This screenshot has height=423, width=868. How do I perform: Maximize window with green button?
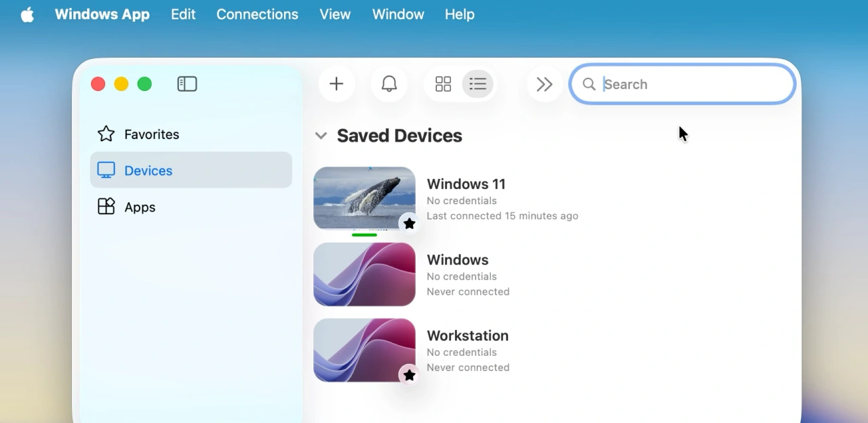[x=144, y=84]
